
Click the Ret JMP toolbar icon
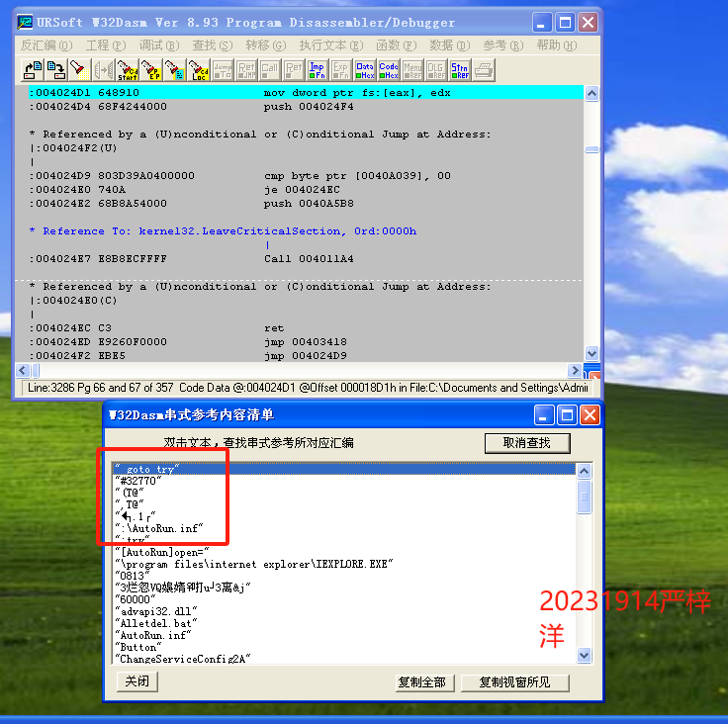click(246, 70)
